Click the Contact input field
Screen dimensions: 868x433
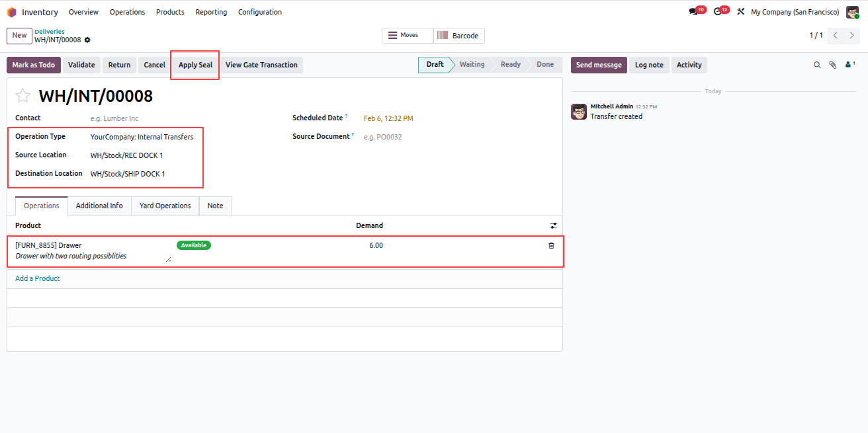pos(183,118)
